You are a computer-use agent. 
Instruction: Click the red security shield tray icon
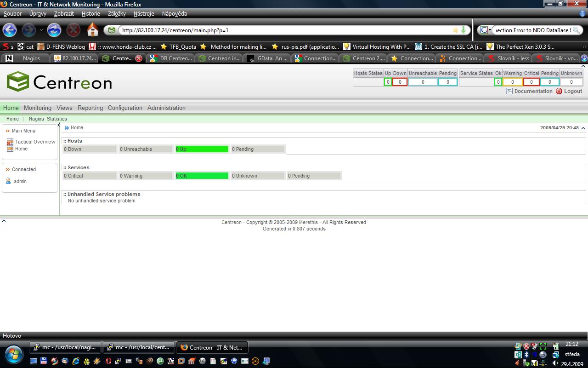pyautogui.click(x=526, y=346)
